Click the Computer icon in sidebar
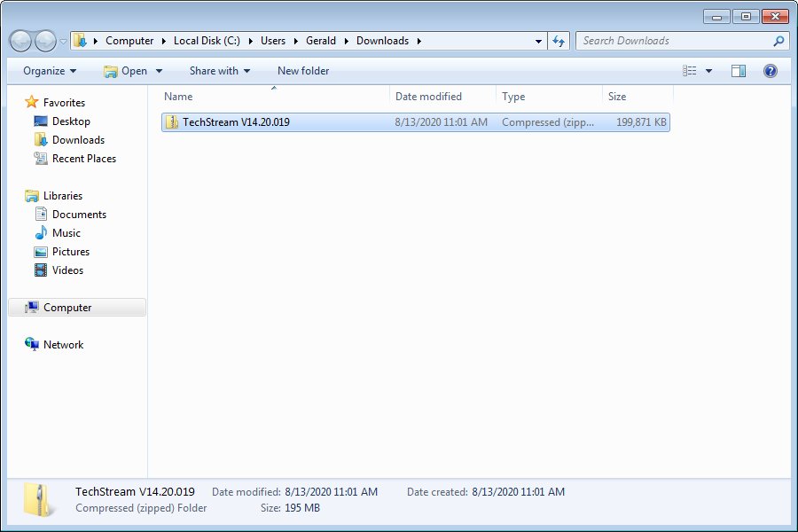798x532 pixels. tap(32, 307)
